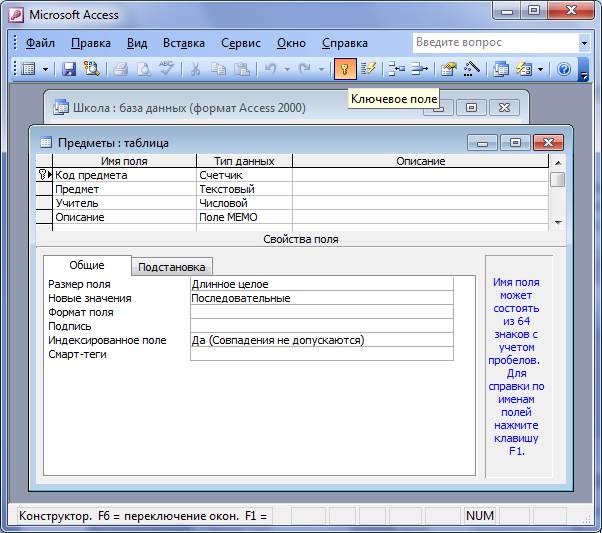Viewport: 602px width, 533px height.
Task: Click the file search toolbar icon
Action: pyautogui.click(x=91, y=69)
